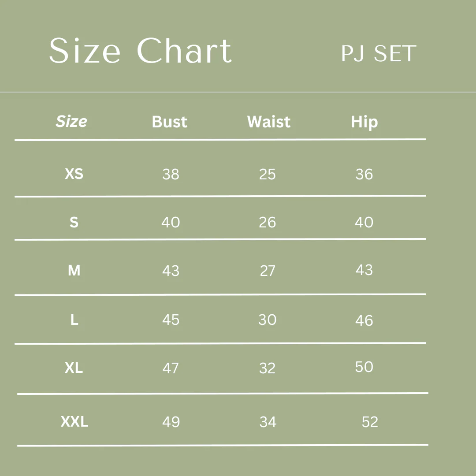Image resolution: width=476 pixels, height=476 pixels.
Task: Select the M waist value 27
Action: 268,271
